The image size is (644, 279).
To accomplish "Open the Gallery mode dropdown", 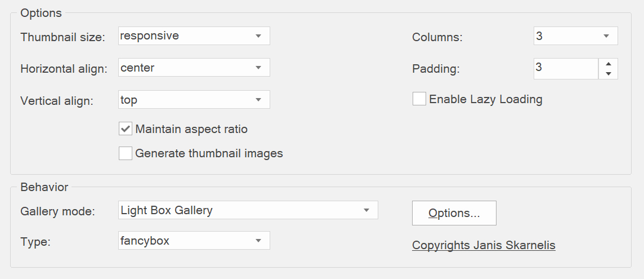I will coord(248,210).
